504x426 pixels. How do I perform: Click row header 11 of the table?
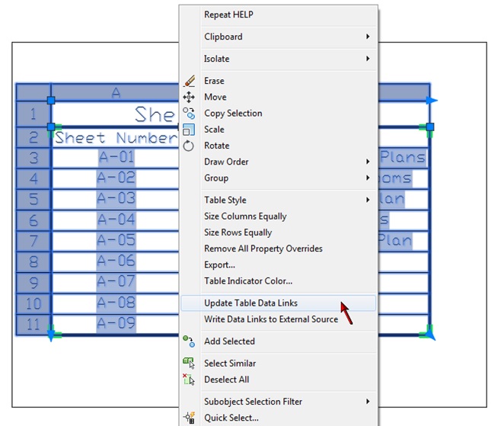click(33, 325)
